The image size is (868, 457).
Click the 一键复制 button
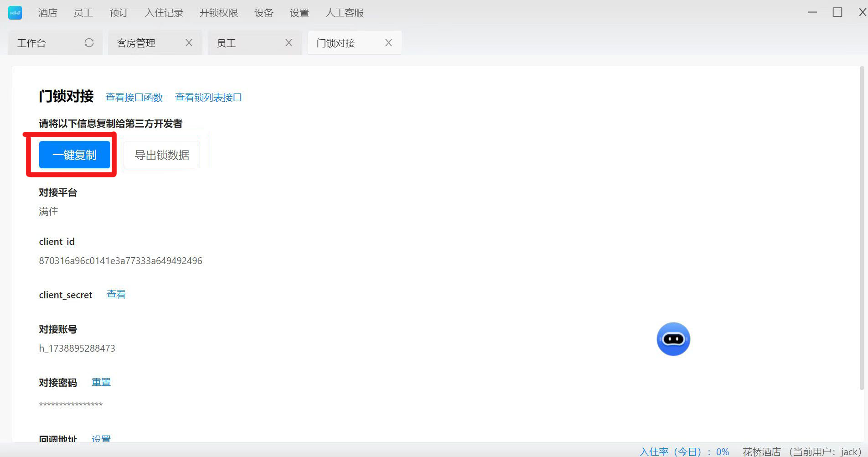click(74, 155)
